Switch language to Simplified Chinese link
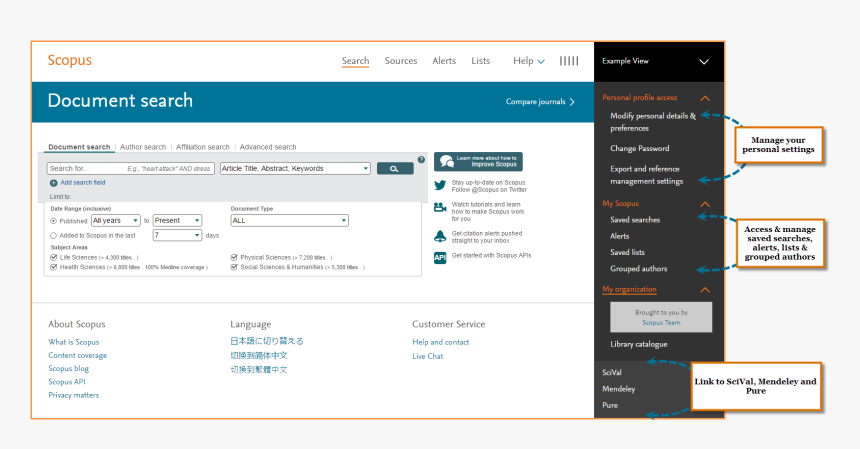 tap(258, 355)
